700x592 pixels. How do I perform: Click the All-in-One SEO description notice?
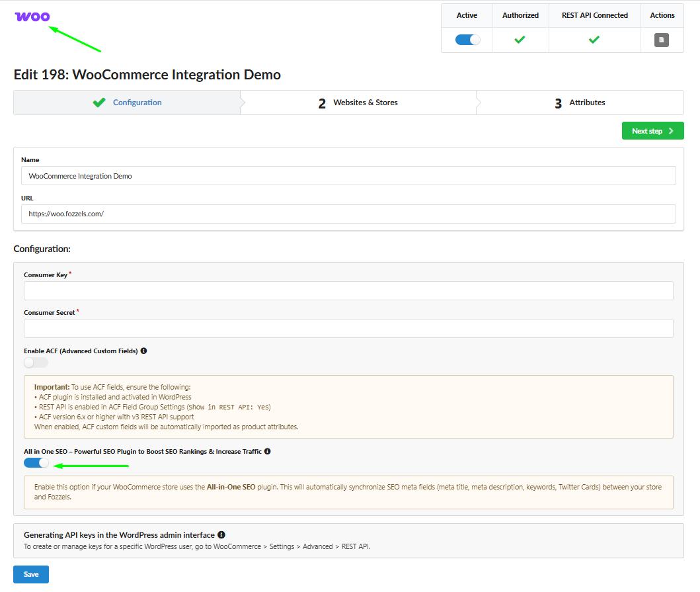tap(348, 492)
